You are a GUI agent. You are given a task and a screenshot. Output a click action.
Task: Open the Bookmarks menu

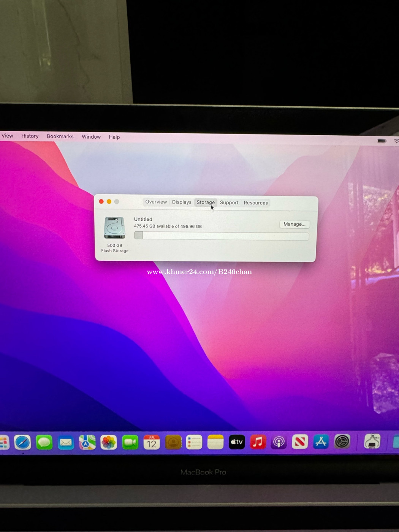[x=60, y=136]
